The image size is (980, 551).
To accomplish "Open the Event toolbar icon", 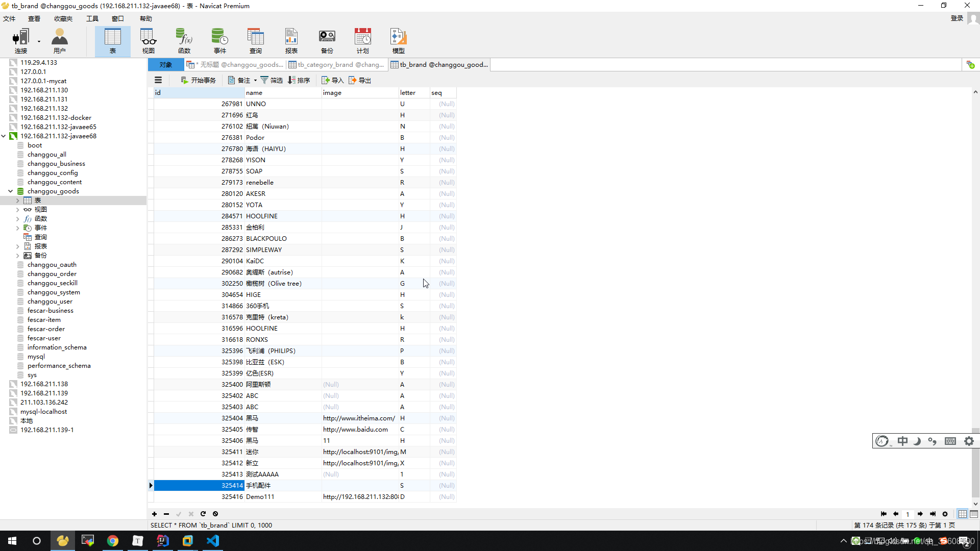I will click(220, 41).
